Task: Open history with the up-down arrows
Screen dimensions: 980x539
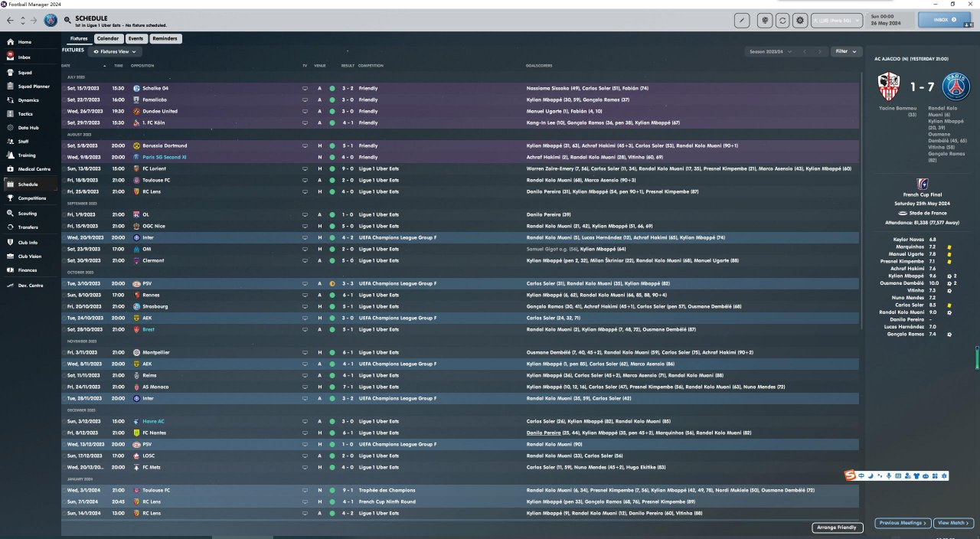Action: click(22, 20)
